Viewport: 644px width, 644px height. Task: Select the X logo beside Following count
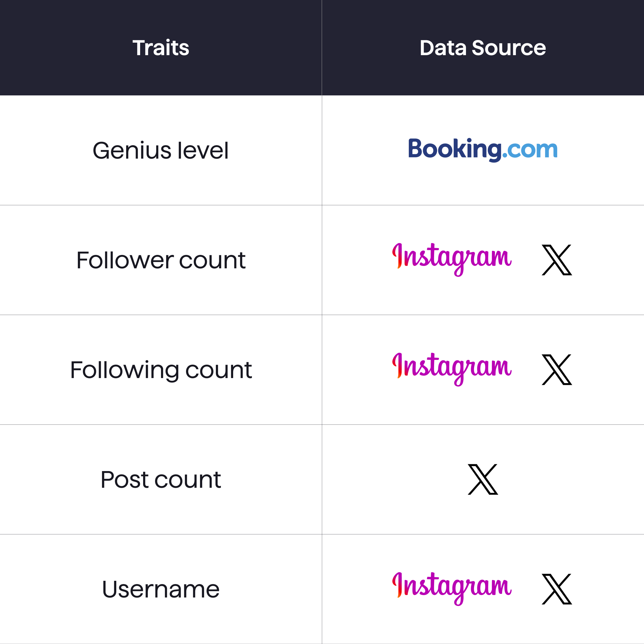pyautogui.click(x=557, y=370)
